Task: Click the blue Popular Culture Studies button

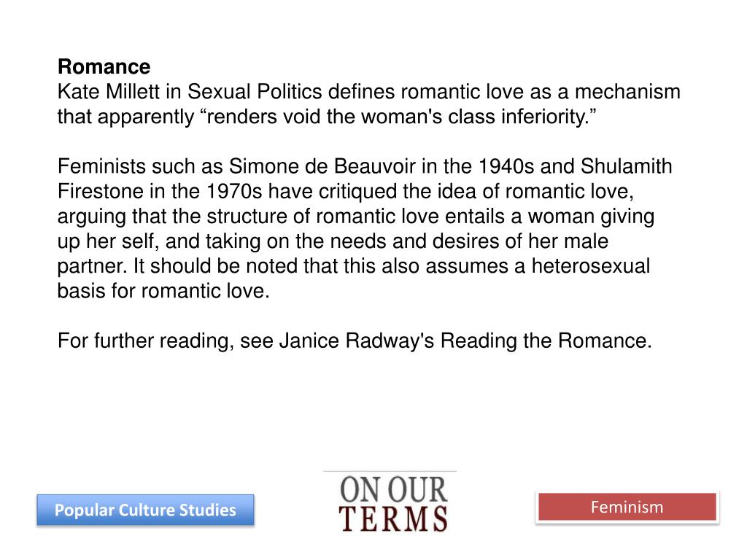Action: (x=145, y=510)
